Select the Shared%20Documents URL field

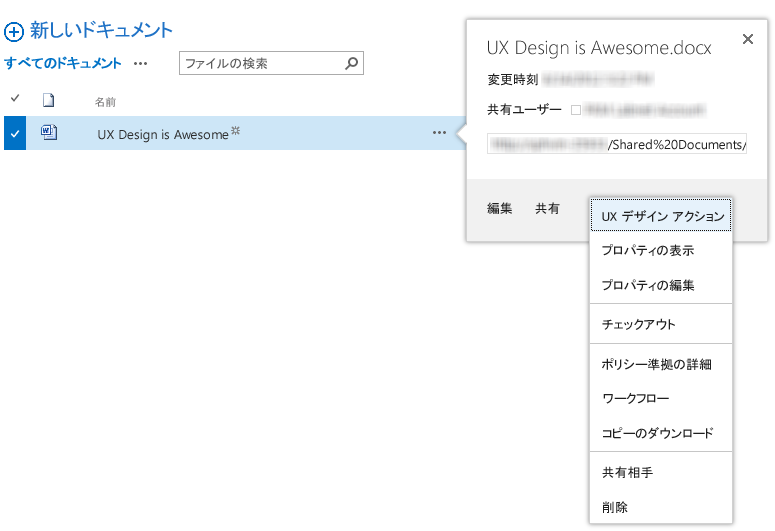(x=617, y=144)
